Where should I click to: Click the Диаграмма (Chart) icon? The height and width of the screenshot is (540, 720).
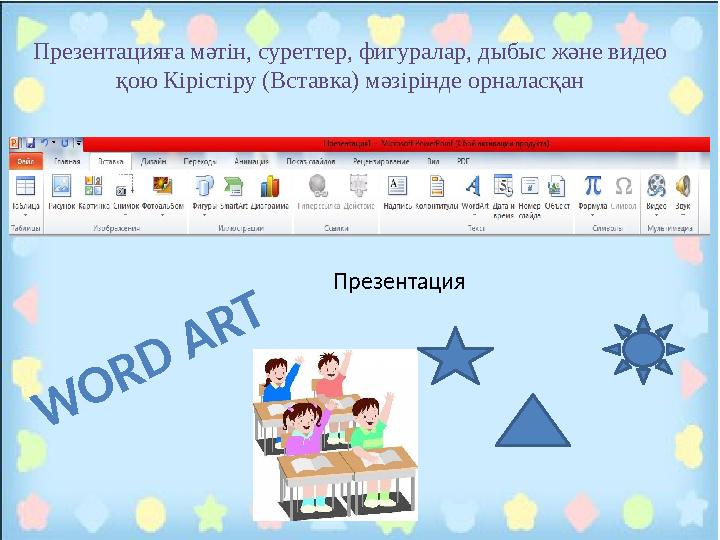click(270, 186)
